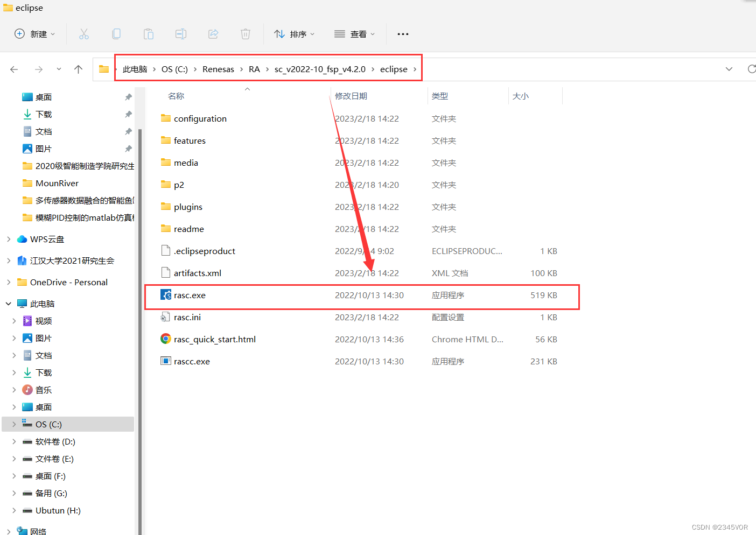Image resolution: width=756 pixels, height=535 pixels.
Task: Click the folder icon in address bar
Action: 104,69
